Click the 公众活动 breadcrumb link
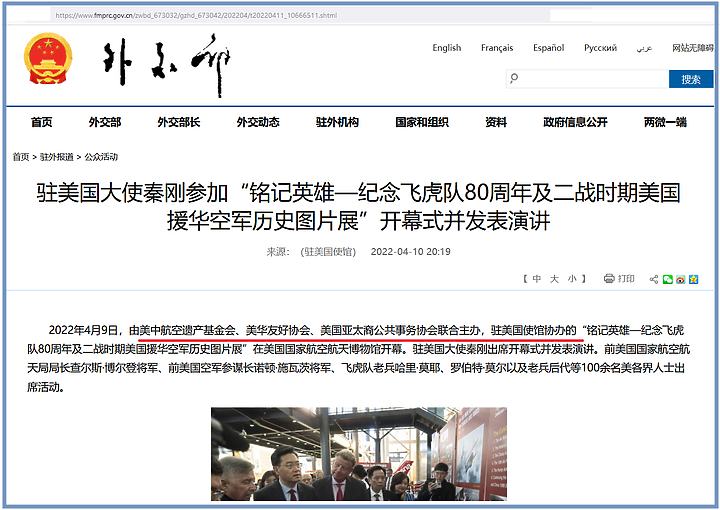Viewport: 720px width, 510px height. 101,157
